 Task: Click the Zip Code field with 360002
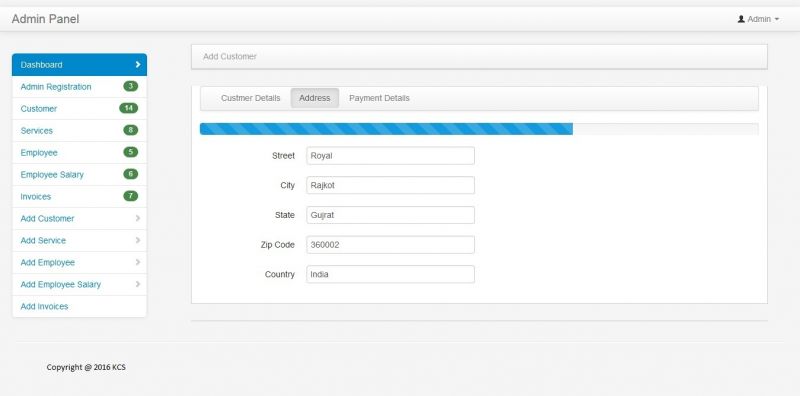coord(390,244)
